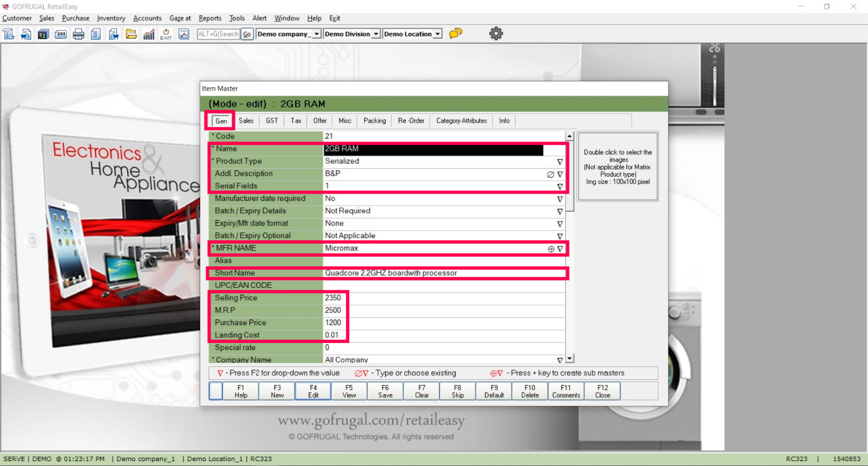Click the F1 Help button
This screenshot has width=868, height=466.
pos(241,391)
